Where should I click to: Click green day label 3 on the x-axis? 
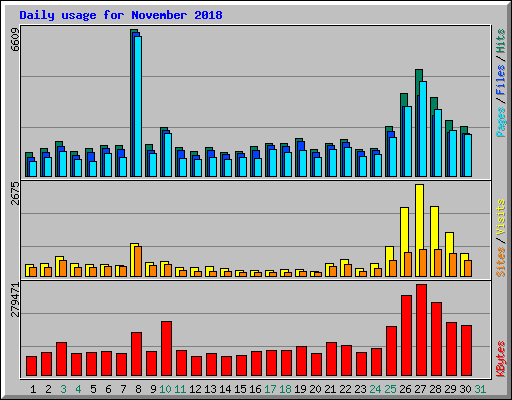(x=63, y=389)
